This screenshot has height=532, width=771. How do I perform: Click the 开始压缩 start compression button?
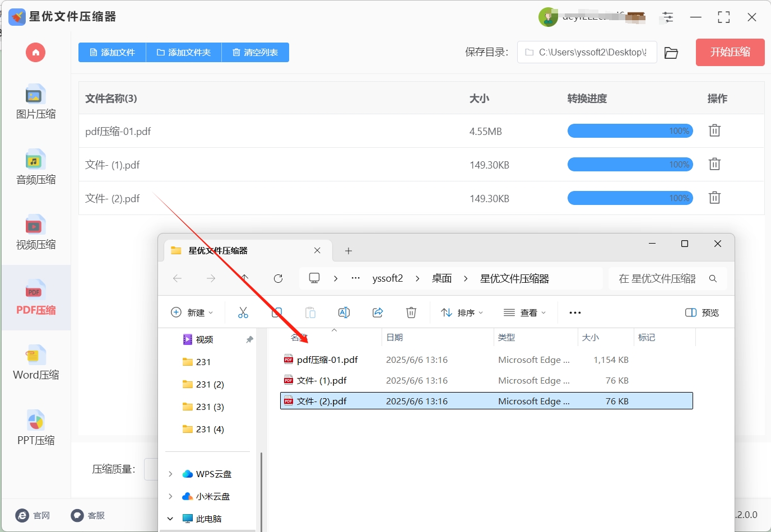(x=730, y=52)
